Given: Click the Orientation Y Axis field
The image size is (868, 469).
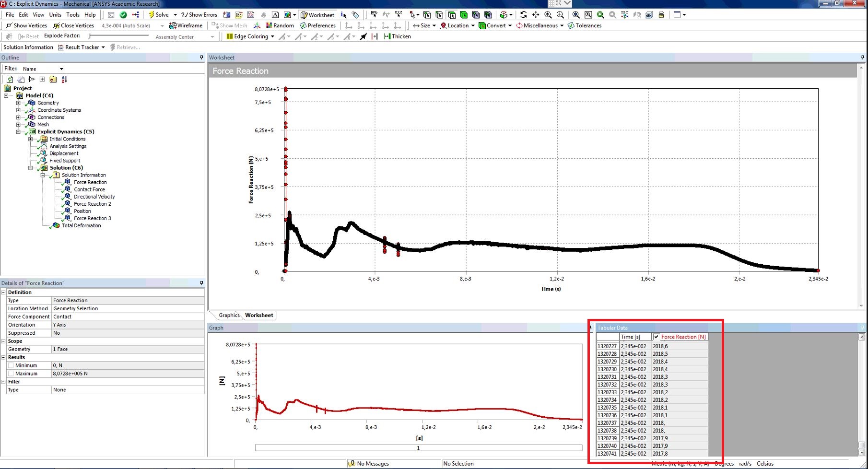Looking at the screenshot, I should click(x=128, y=325).
